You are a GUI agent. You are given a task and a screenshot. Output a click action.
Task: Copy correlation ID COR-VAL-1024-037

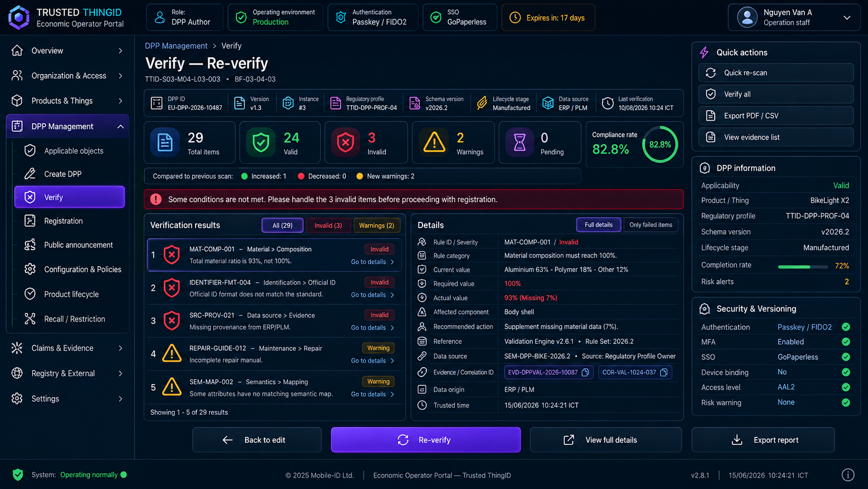[x=664, y=373]
